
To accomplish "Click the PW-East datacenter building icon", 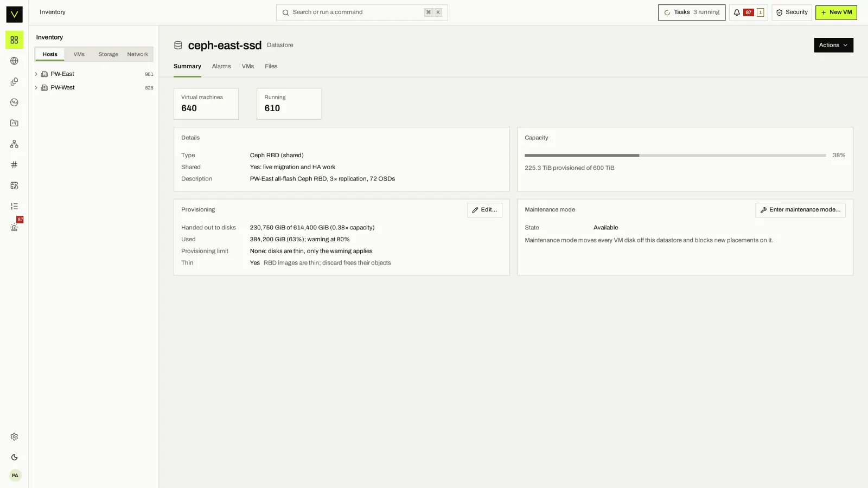I will [44, 74].
